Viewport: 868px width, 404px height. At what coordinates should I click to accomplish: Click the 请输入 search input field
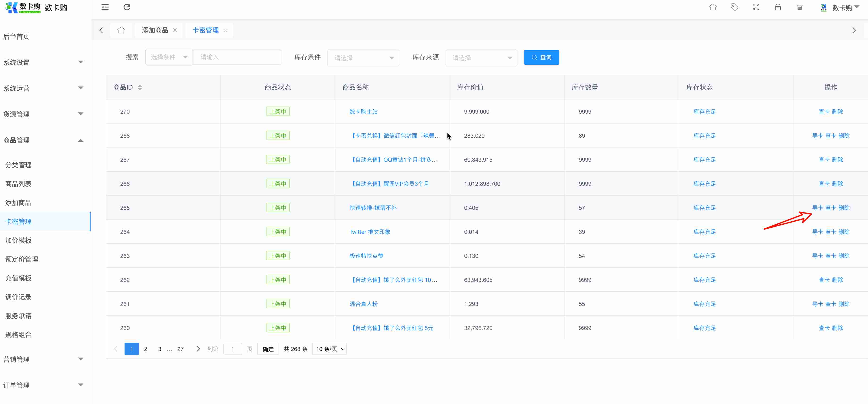(237, 57)
